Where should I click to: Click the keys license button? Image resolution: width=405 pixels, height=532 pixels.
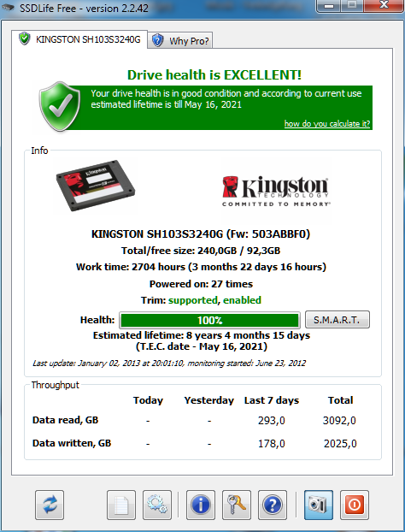pos(237,505)
